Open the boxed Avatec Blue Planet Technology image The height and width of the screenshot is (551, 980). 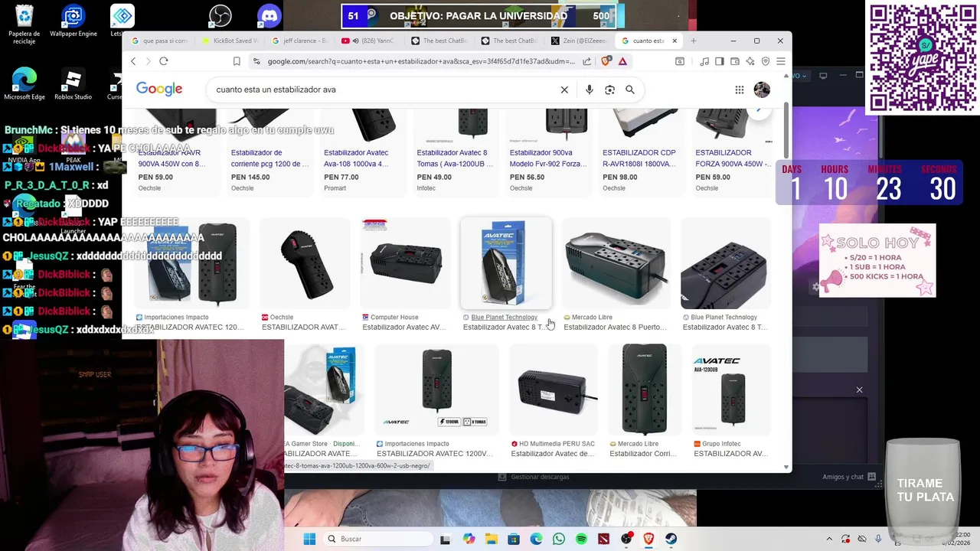tap(506, 263)
